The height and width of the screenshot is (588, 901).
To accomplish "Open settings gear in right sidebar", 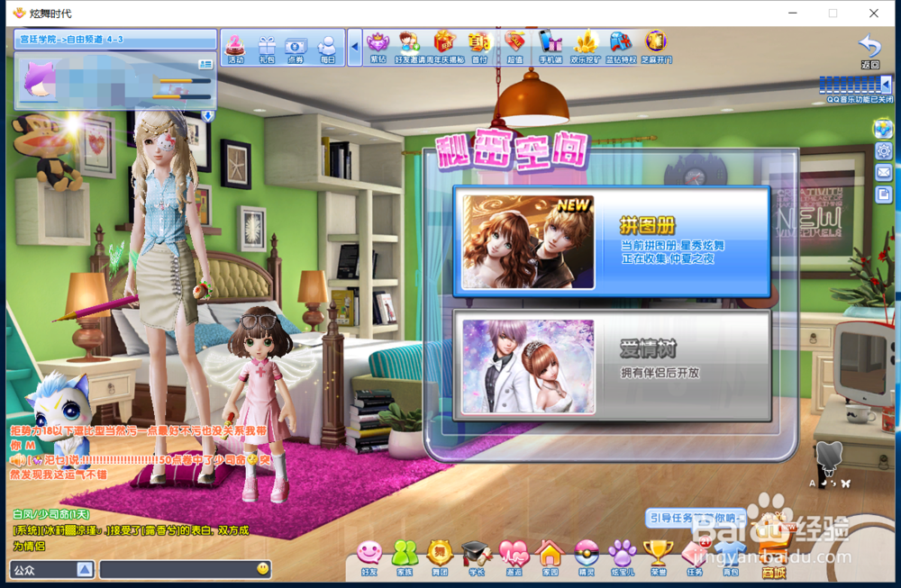I will (x=883, y=151).
